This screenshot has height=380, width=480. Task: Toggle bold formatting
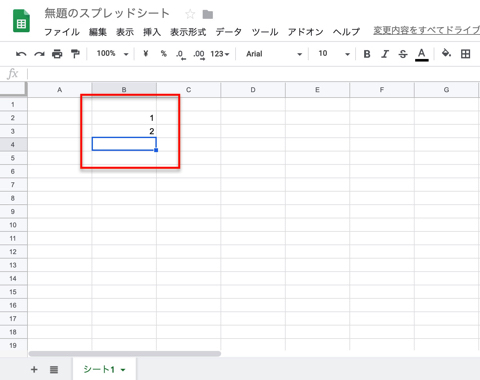coord(367,54)
